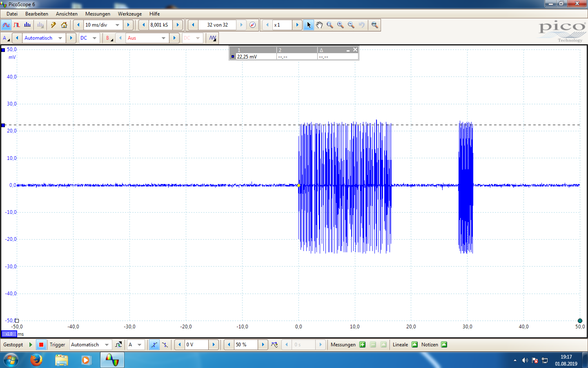Open the Datei menu

(x=12, y=14)
